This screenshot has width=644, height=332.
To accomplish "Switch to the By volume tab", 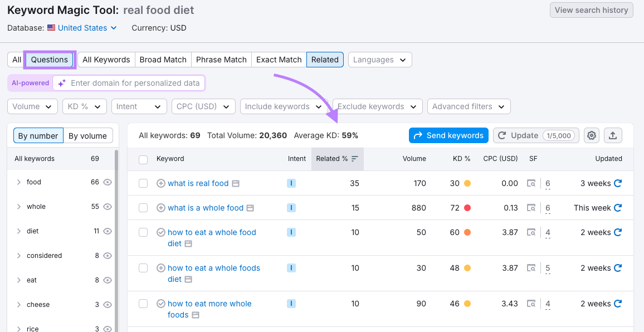I will coord(89,135).
